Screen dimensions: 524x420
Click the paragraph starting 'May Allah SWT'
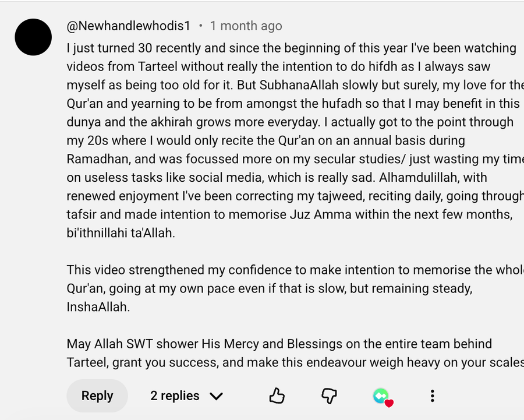[x=295, y=353]
